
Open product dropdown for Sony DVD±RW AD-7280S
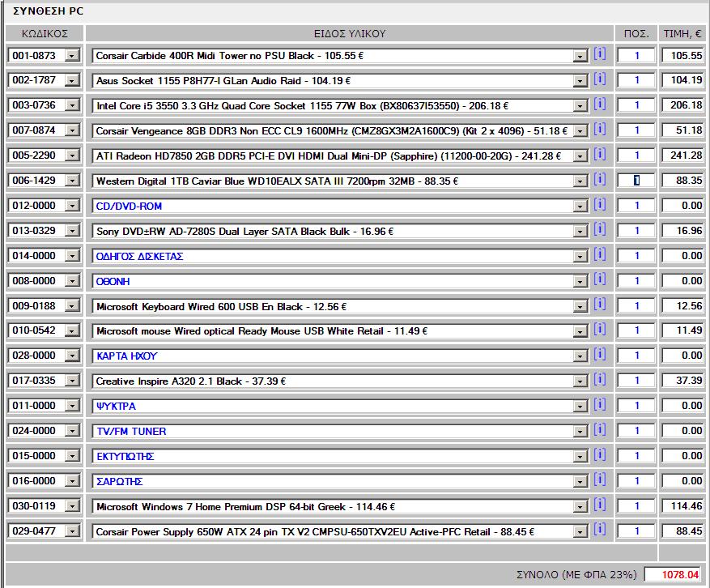tap(580, 232)
